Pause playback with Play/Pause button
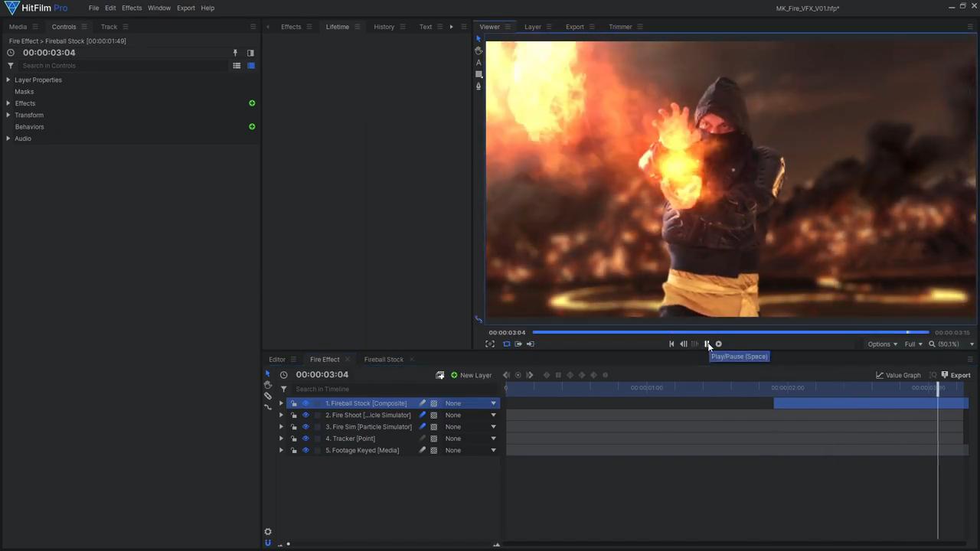 (x=707, y=344)
